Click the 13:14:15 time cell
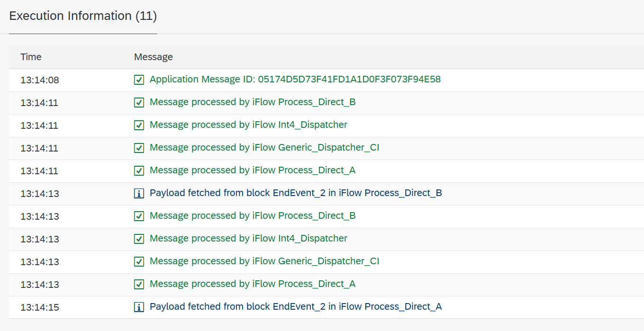The height and width of the screenshot is (331, 644). pos(40,307)
